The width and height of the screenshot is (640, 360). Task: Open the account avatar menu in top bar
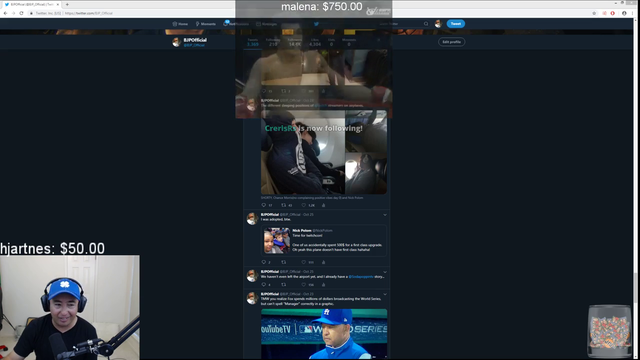point(438,24)
